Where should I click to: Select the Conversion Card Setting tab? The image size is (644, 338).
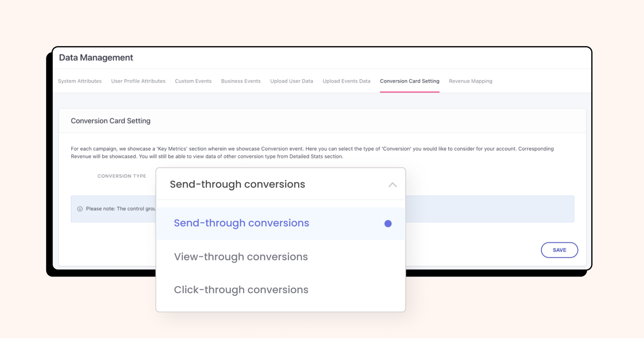point(409,81)
